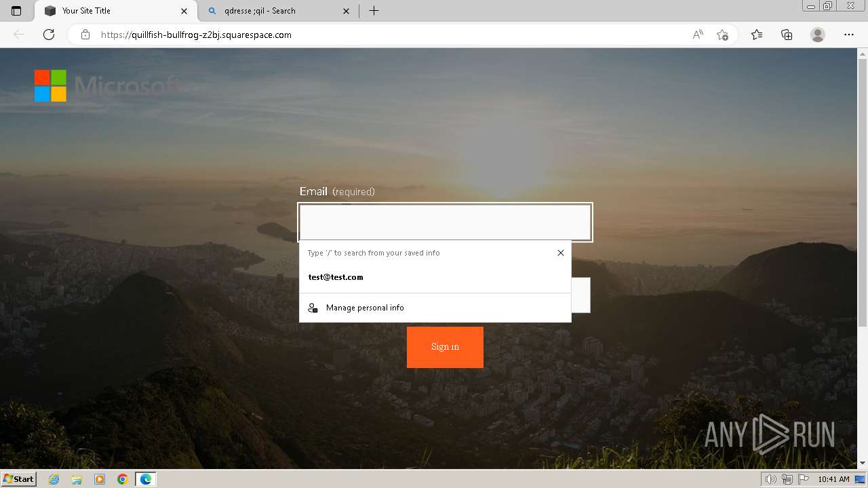This screenshot has width=868, height=488.
Task: Open the Action Center flag icon
Action: click(804, 479)
